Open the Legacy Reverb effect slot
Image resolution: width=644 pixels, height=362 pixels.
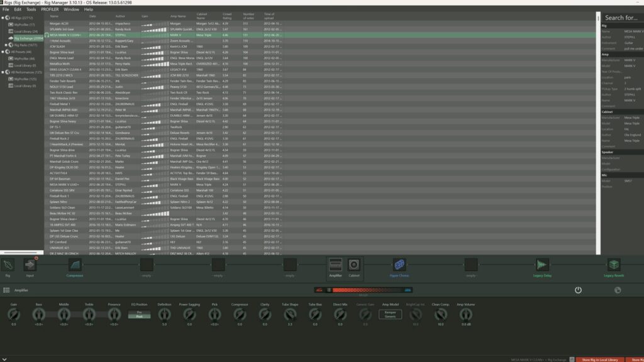pos(613,265)
